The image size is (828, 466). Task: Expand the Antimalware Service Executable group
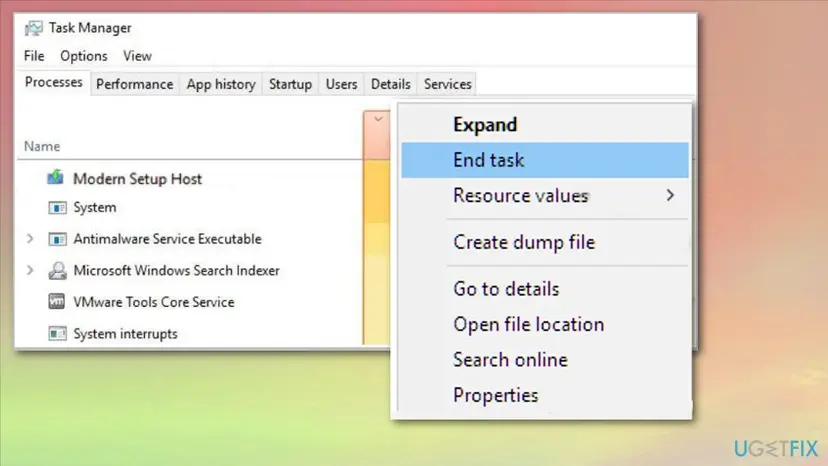[30, 239]
